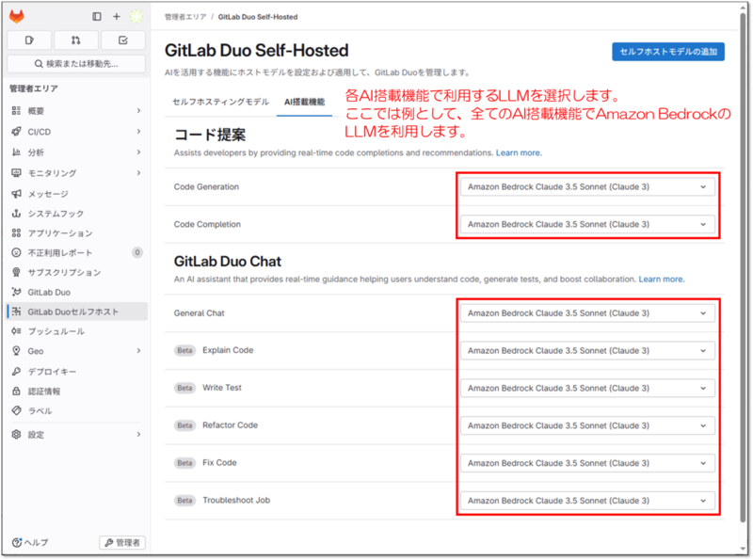Open システムフック in the sidebar
753x560 pixels.
pyautogui.click(x=77, y=214)
